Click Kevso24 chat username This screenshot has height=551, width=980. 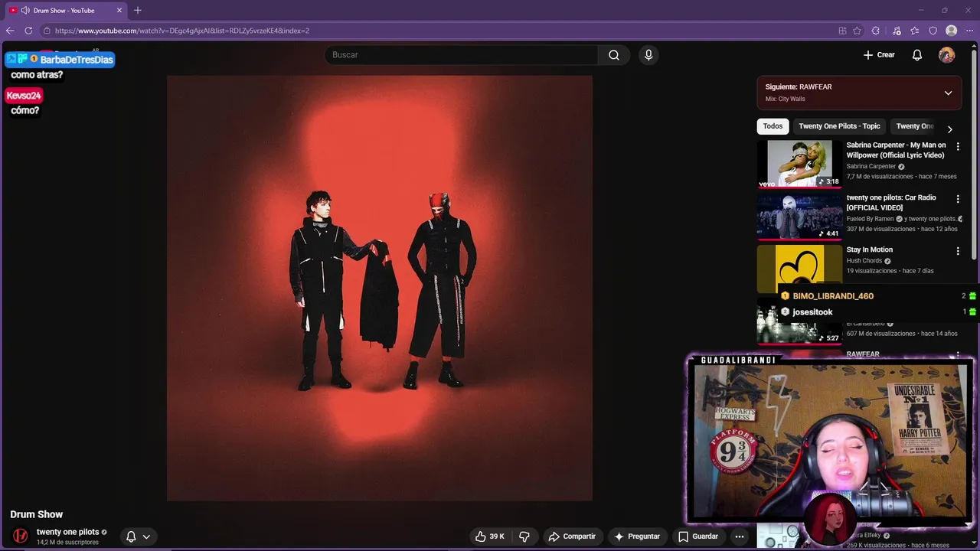click(24, 96)
